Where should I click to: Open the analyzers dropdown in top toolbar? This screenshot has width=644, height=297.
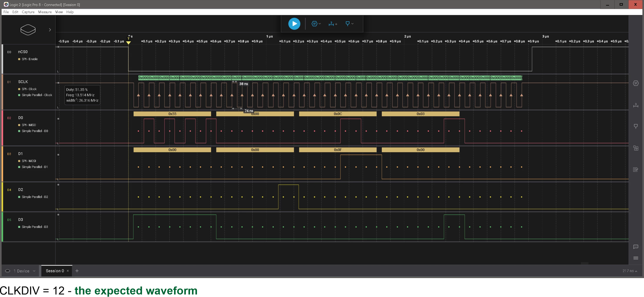click(316, 24)
